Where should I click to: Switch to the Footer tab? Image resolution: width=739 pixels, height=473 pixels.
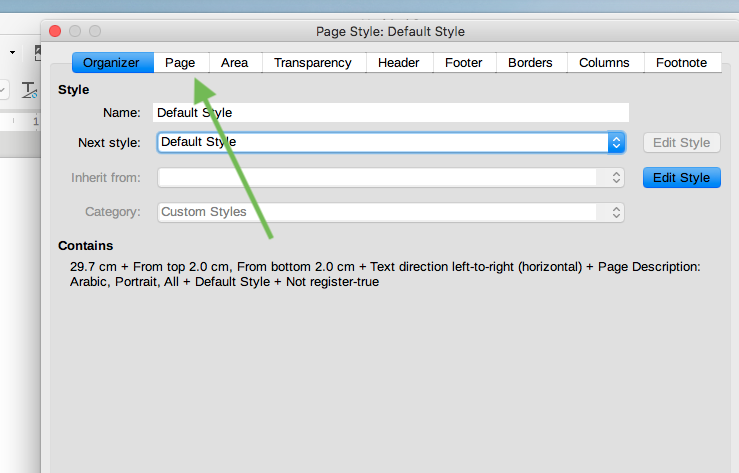[x=464, y=62]
